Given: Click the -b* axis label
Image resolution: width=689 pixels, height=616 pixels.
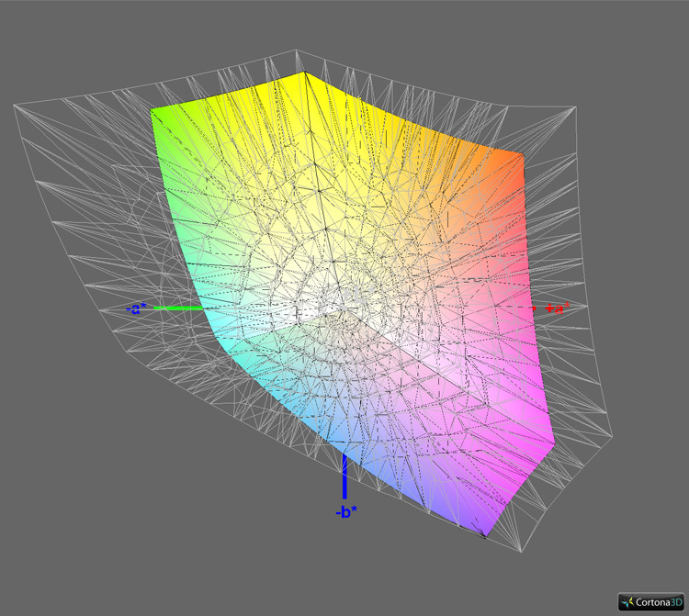Looking at the screenshot, I should click(346, 511).
